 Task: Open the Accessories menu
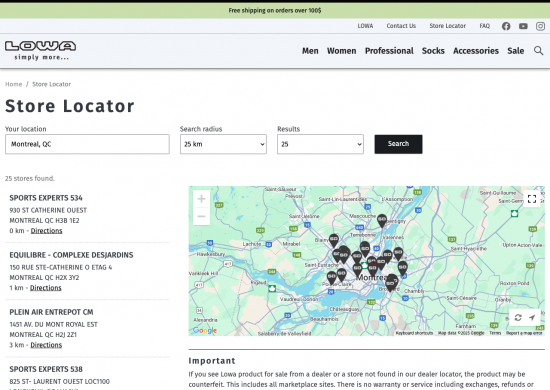[476, 51]
